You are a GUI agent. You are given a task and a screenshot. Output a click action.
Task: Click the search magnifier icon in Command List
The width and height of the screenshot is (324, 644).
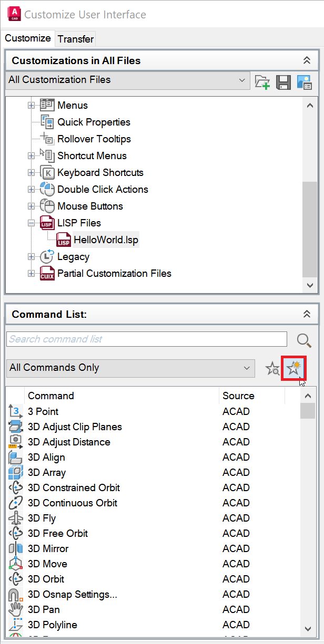coord(304,340)
